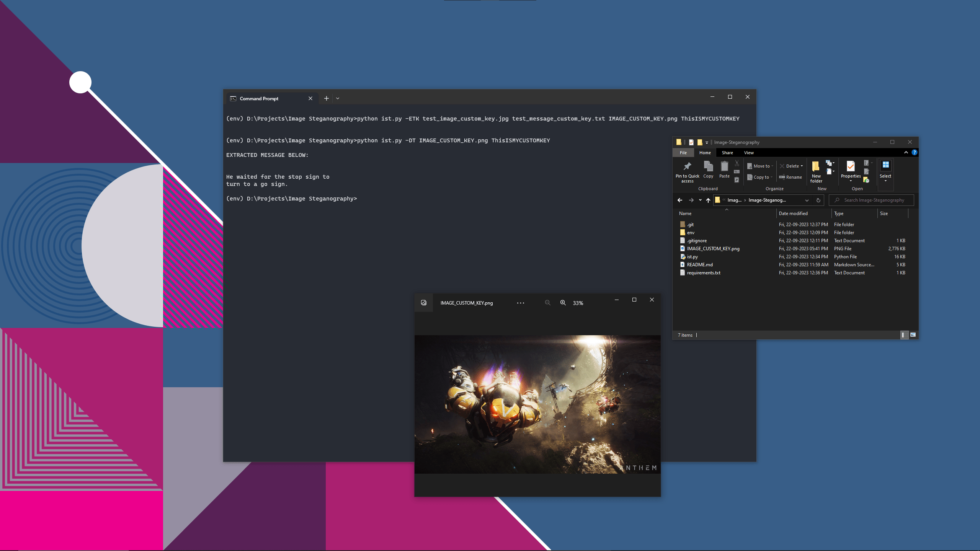Go back in File Explorer
This screenshot has width=980, height=551.
tap(680, 200)
